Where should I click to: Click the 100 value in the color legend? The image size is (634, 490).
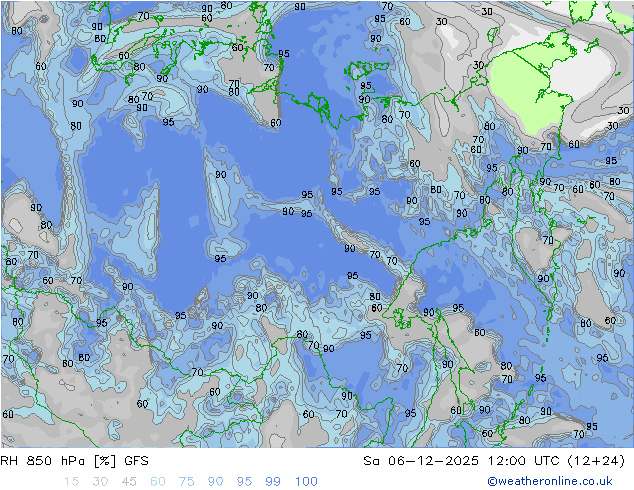point(306,482)
